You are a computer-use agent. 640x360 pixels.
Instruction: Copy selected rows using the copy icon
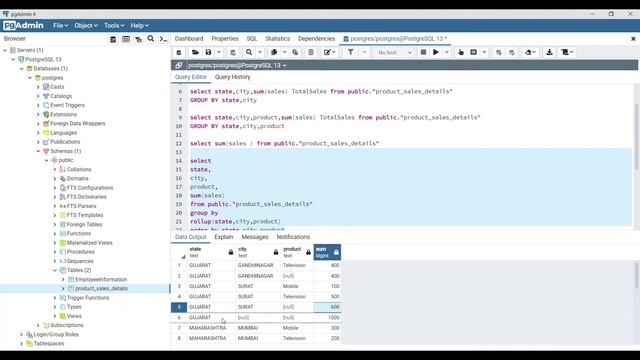(x=274, y=52)
